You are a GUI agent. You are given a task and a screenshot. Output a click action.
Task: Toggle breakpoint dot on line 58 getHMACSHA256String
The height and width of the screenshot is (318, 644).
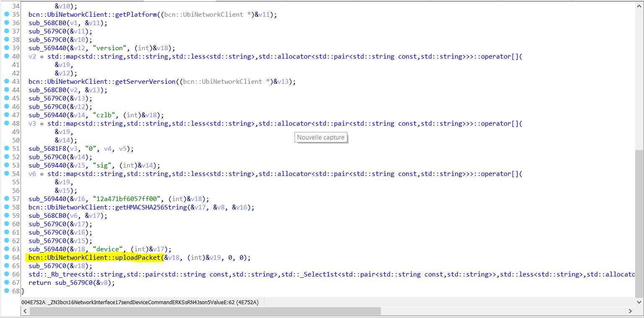pos(6,207)
